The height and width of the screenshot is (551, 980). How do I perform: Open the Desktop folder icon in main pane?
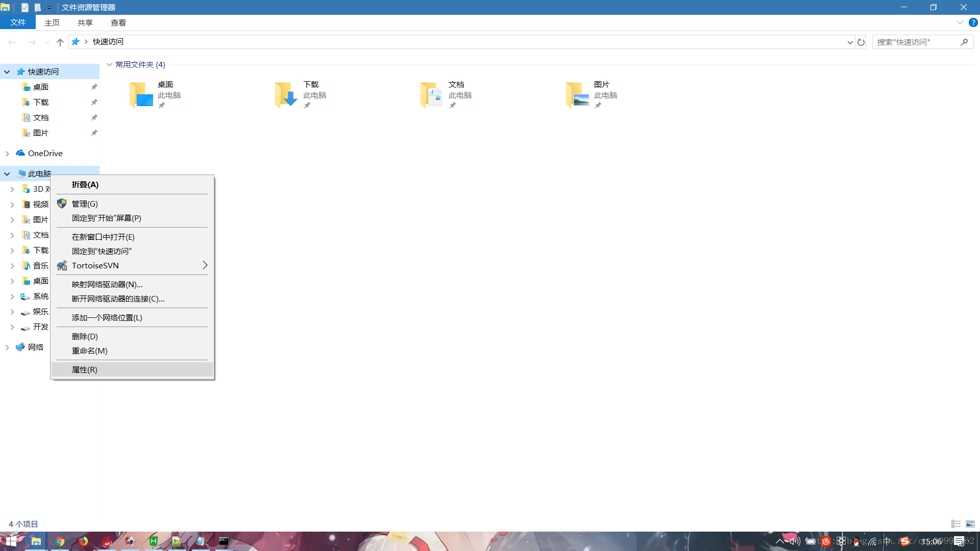(x=141, y=95)
